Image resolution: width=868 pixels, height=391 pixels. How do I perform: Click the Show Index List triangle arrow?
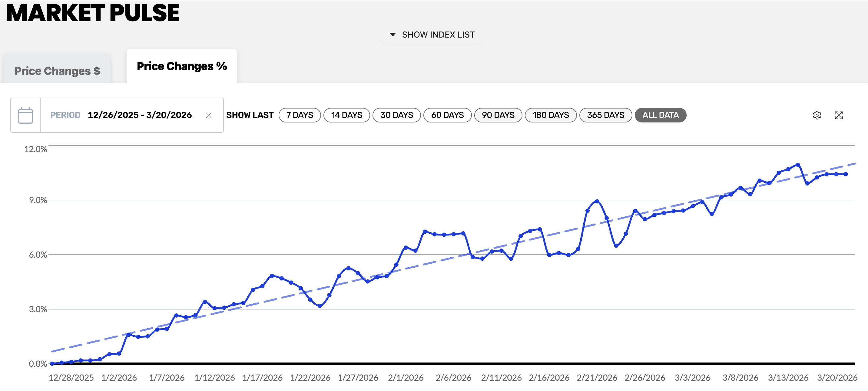[x=393, y=35]
